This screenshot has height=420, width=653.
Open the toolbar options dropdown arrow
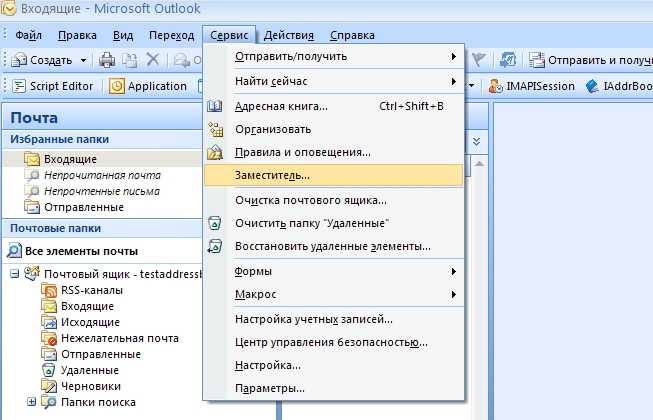(x=472, y=86)
